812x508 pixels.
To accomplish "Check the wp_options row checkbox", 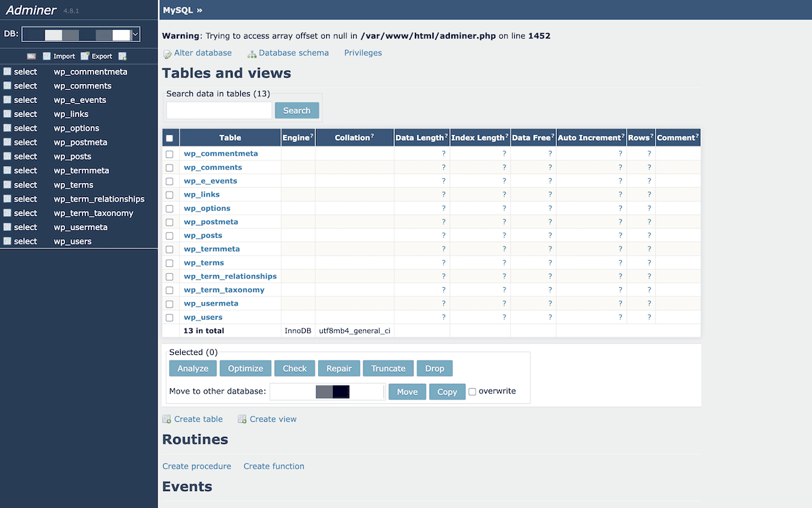I will [x=169, y=209].
